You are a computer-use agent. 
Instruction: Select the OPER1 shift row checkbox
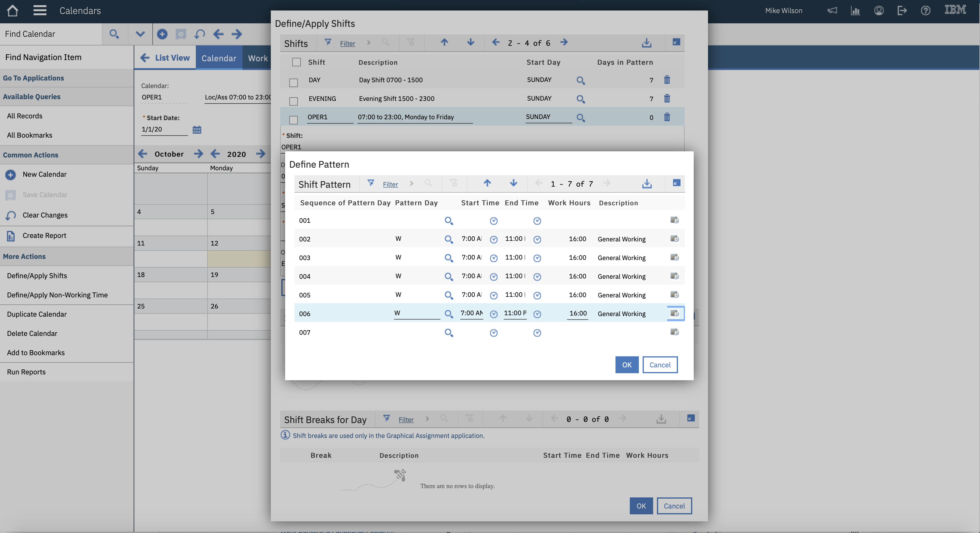pyautogui.click(x=293, y=120)
